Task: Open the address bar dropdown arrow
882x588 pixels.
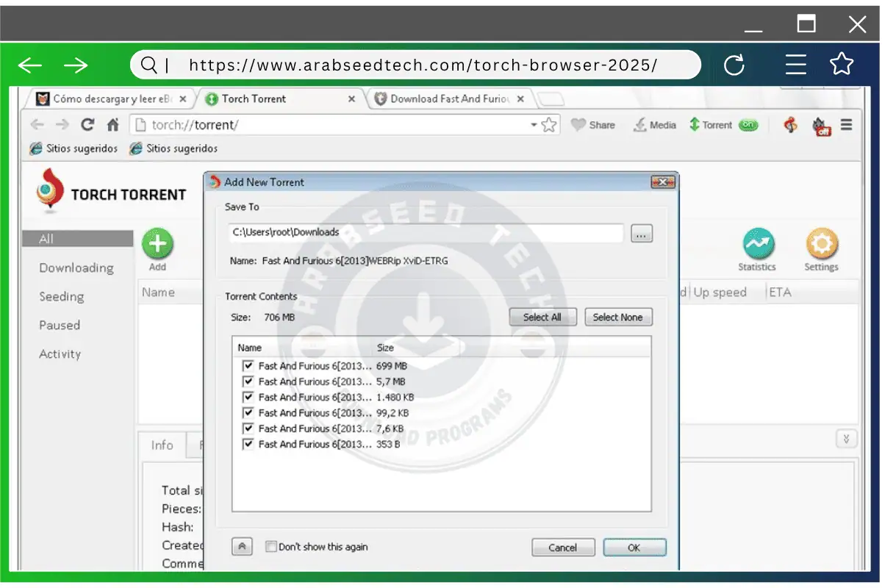Action: click(x=534, y=125)
